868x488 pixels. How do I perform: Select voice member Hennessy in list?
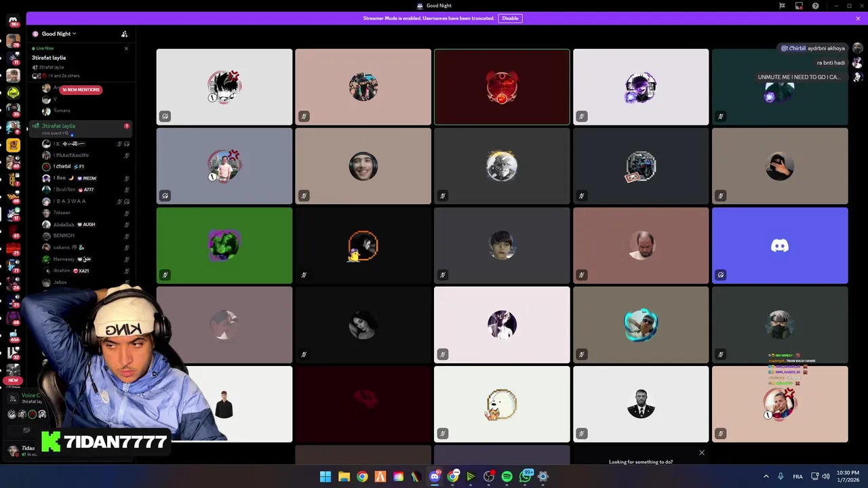[x=80, y=259]
